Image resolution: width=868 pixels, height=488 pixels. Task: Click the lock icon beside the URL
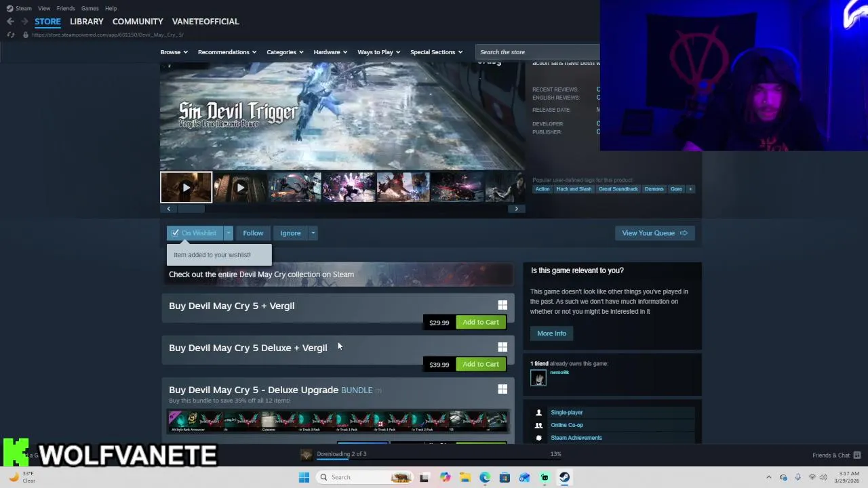click(26, 35)
